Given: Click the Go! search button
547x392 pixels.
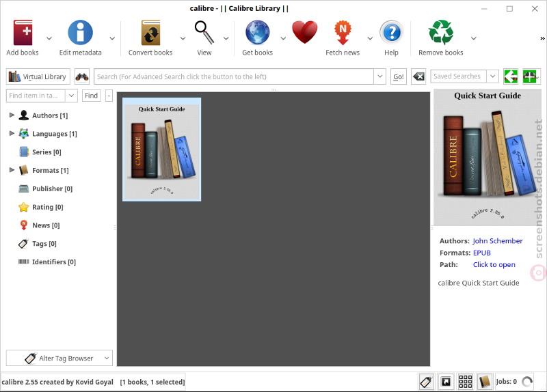Looking at the screenshot, I should (x=399, y=76).
